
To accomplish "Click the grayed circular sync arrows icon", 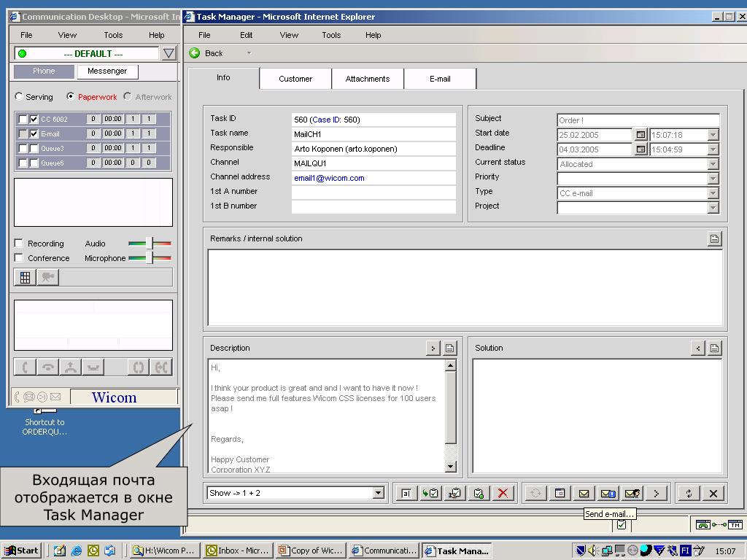I will (x=535, y=494).
